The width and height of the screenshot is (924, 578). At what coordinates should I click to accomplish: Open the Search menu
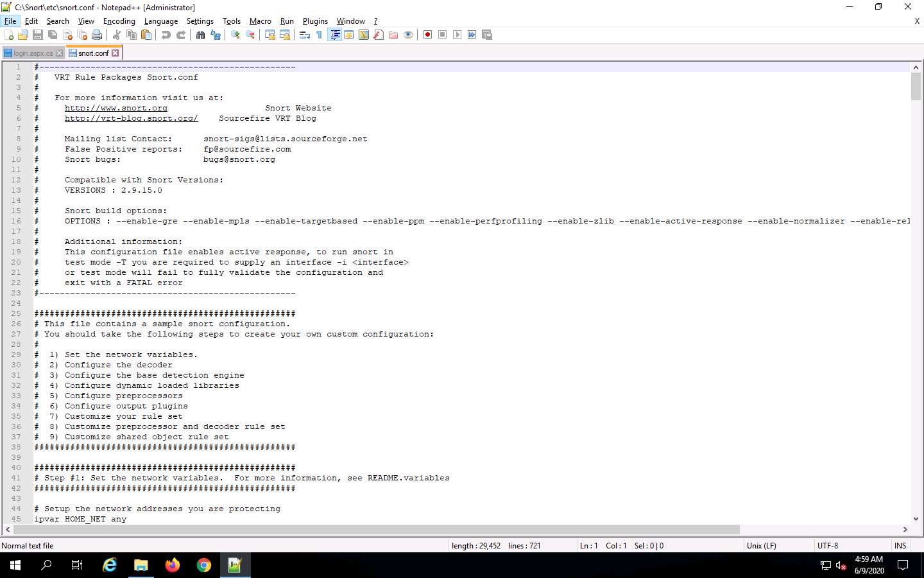coord(58,21)
